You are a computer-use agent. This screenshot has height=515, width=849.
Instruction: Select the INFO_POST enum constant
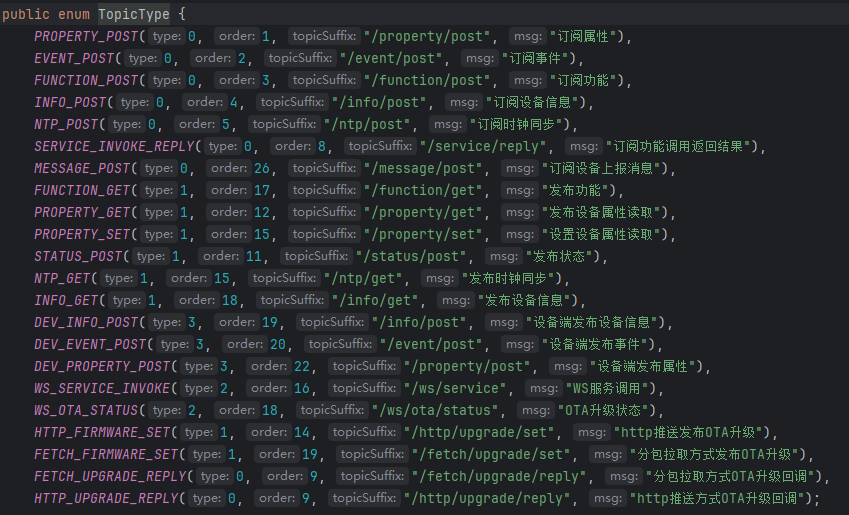(x=70, y=102)
